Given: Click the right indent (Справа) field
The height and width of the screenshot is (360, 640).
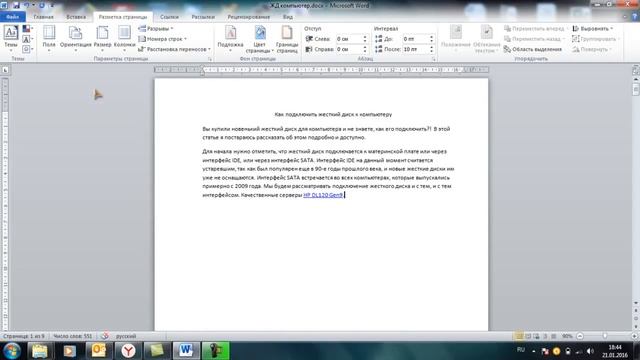Looking at the screenshot, I should [x=349, y=49].
